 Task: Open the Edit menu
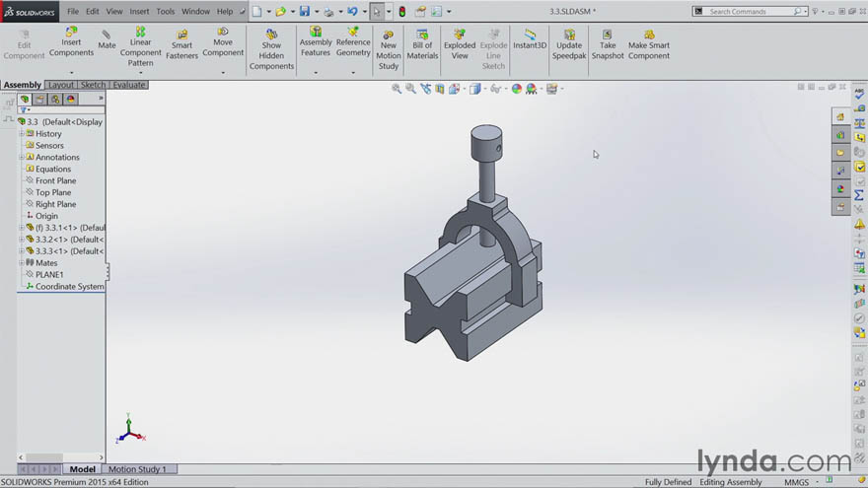tap(93, 11)
